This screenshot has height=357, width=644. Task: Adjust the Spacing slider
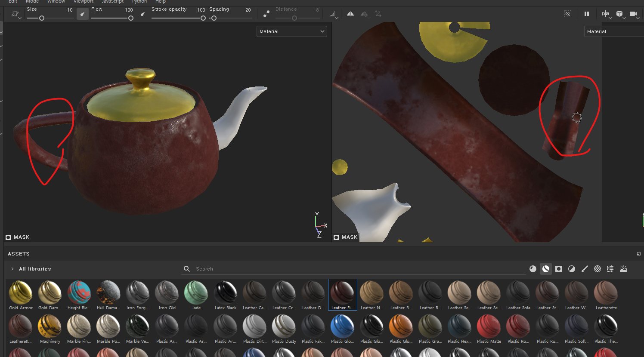tap(230, 18)
